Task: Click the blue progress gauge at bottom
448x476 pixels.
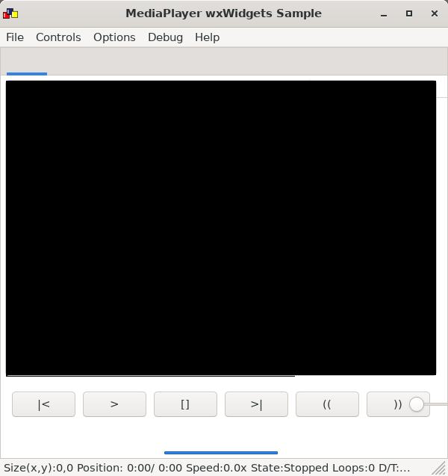Action: pyautogui.click(x=220, y=452)
